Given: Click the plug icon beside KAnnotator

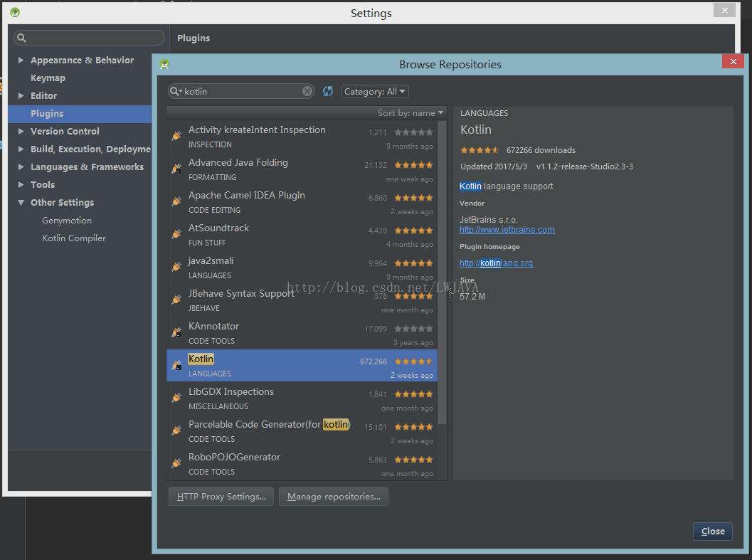Looking at the screenshot, I should [176, 332].
